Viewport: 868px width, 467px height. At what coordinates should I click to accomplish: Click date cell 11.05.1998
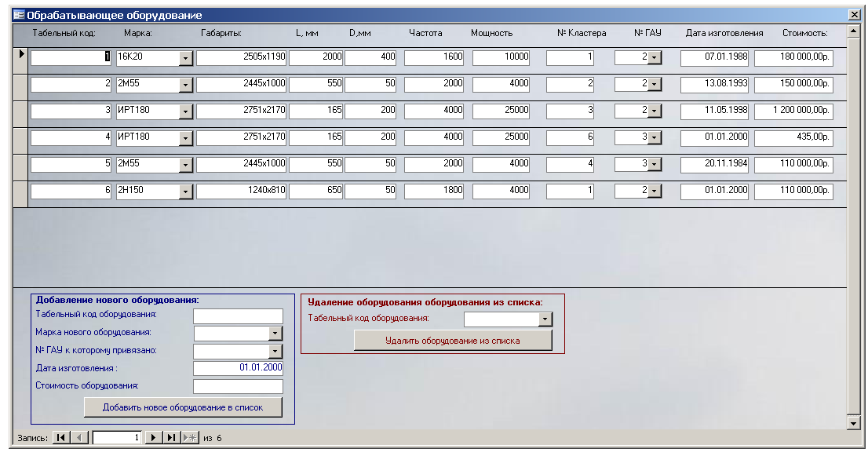pos(715,110)
